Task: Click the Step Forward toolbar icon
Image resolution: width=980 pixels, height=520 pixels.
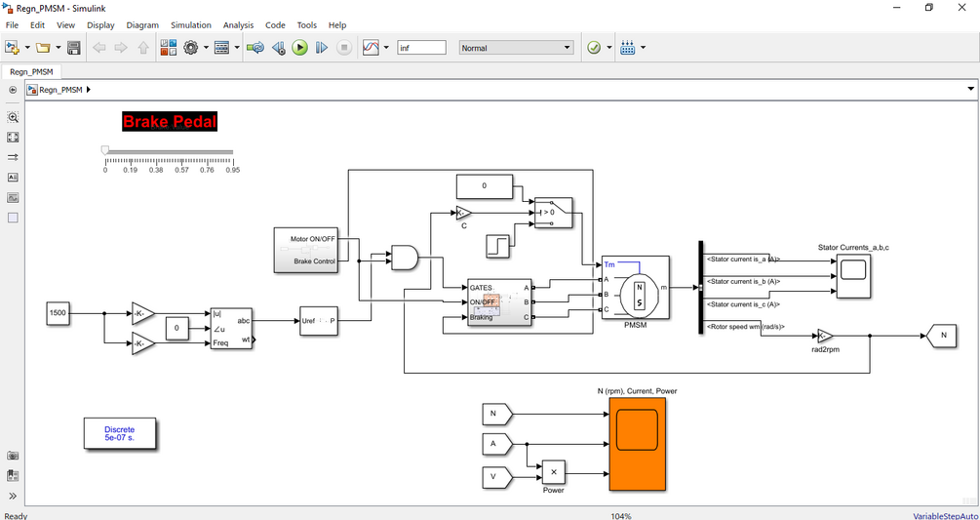Action: click(x=321, y=48)
